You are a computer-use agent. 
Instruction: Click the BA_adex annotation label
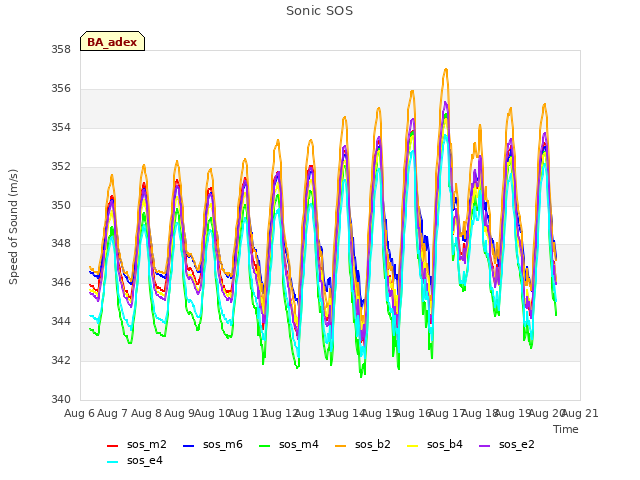click(112, 42)
